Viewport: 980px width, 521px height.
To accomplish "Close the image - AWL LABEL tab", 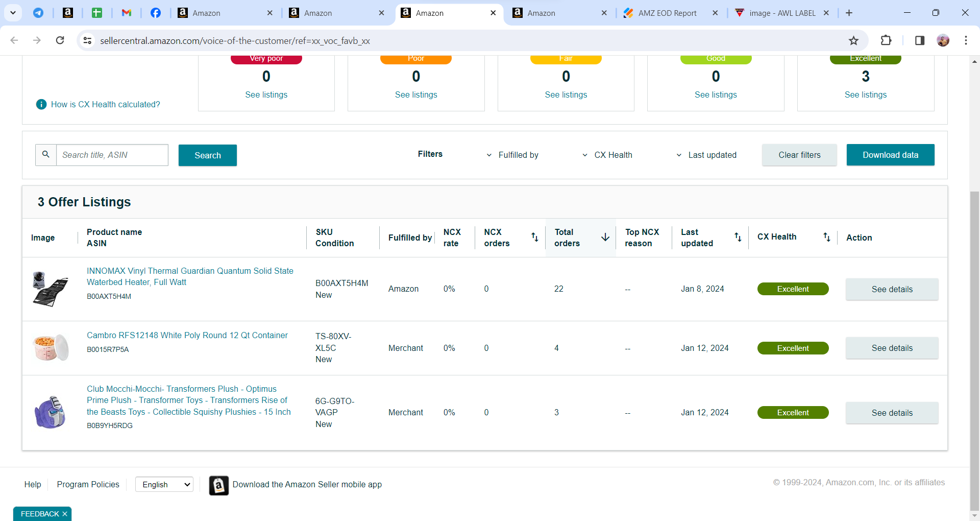I will (826, 13).
